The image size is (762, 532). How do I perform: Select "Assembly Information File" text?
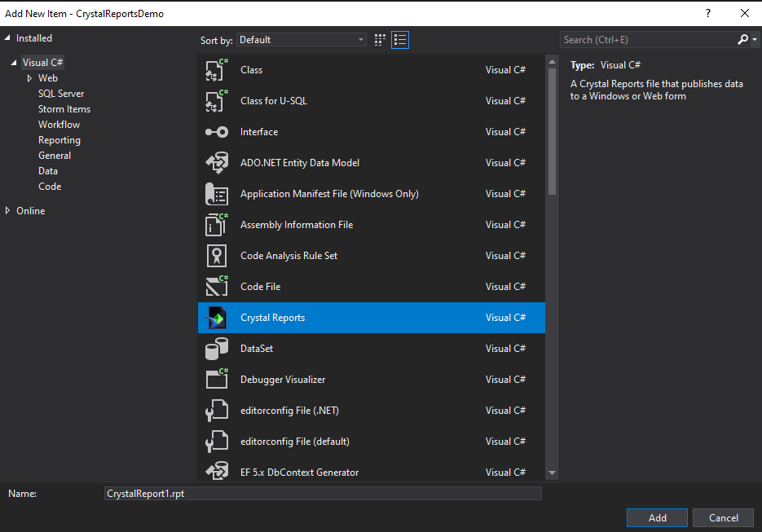tap(297, 225)
